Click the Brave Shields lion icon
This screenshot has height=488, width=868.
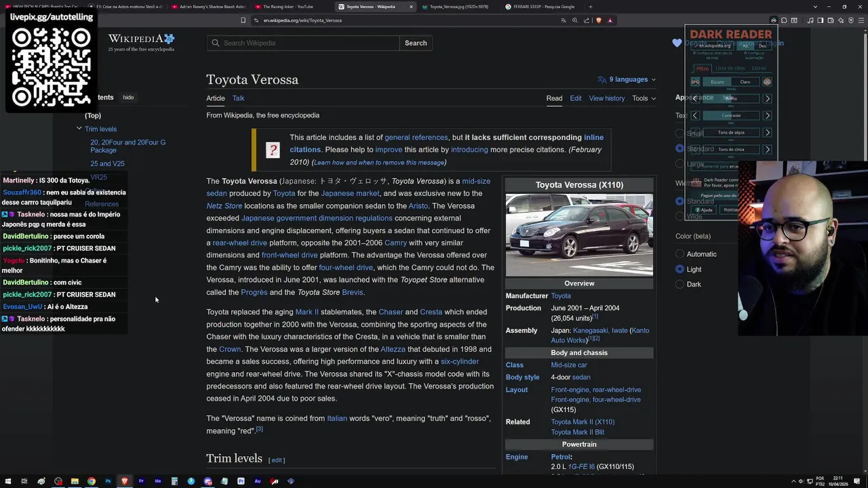coord(599,20)
